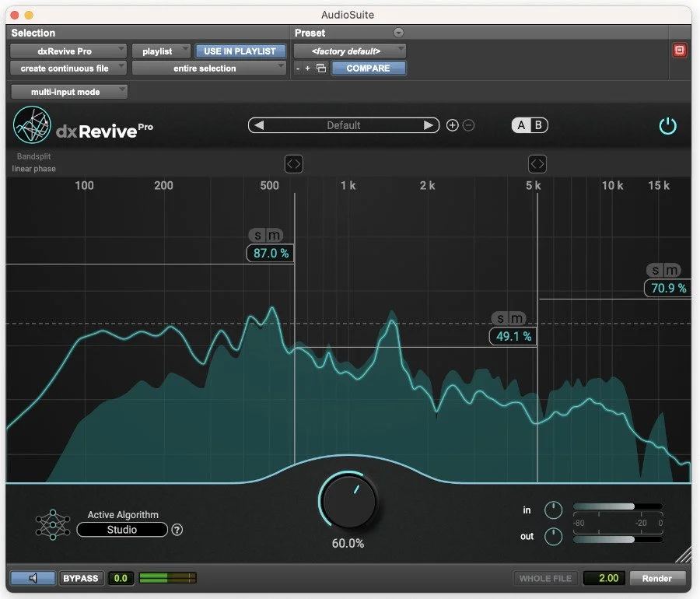Click the 0.0 preview level field

(121, 579)
